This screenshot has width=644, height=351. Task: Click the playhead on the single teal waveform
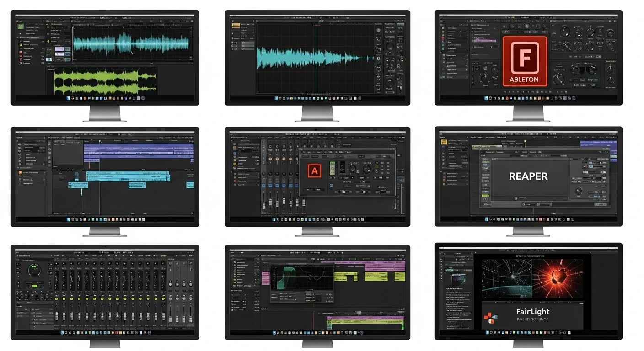point(317,58)
